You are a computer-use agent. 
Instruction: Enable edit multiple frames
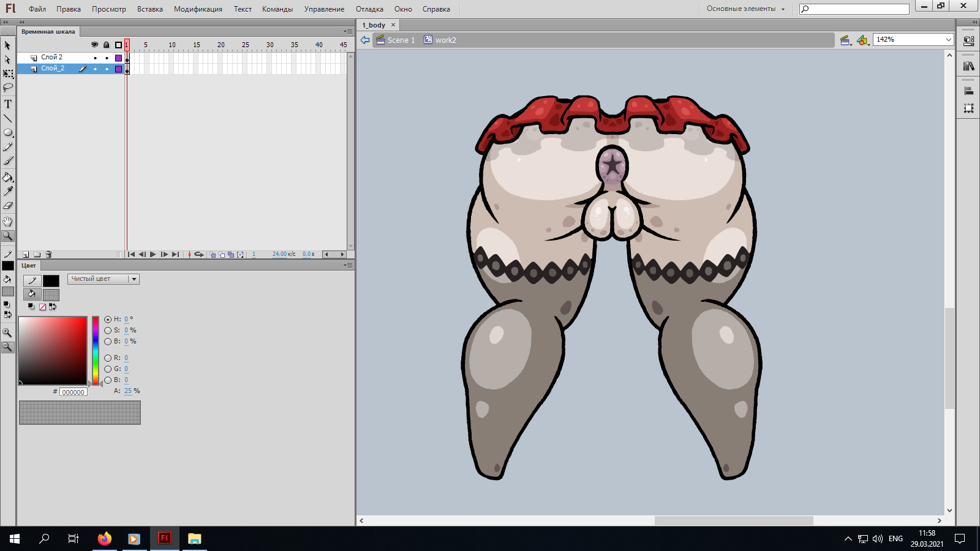[x=231, y=255]
